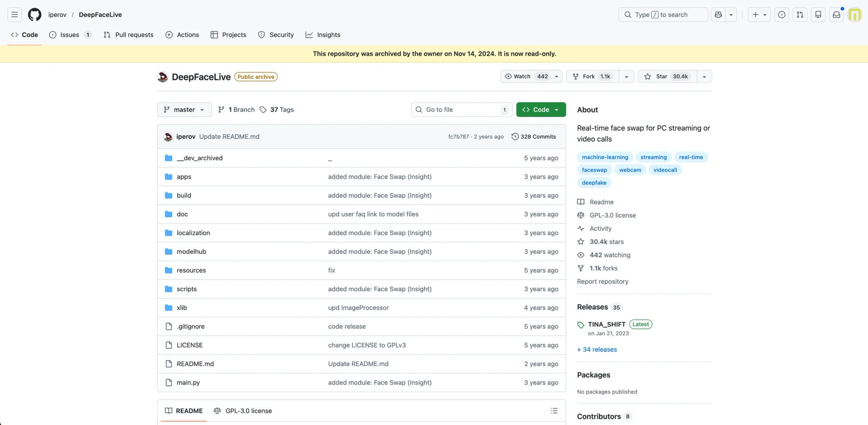The height and width of the screenshot is (425, 868).
Task: Open commit message 'upd ImageProcessor'
Action: [x=358, y=308]
